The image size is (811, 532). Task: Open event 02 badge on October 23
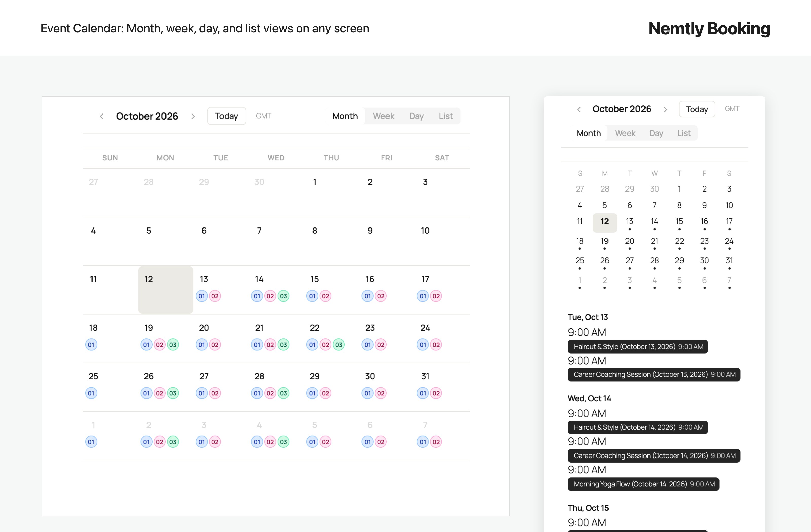(381, 345)
